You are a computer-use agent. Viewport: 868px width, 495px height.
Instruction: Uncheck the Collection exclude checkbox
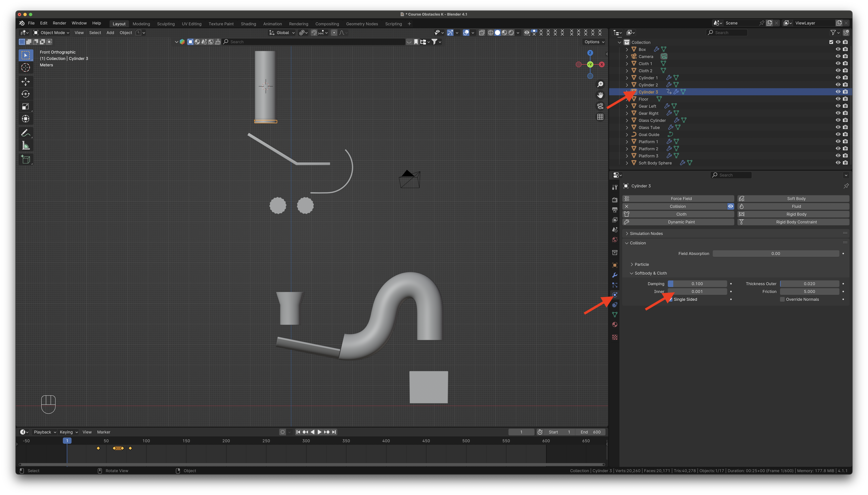coord(831,42)
